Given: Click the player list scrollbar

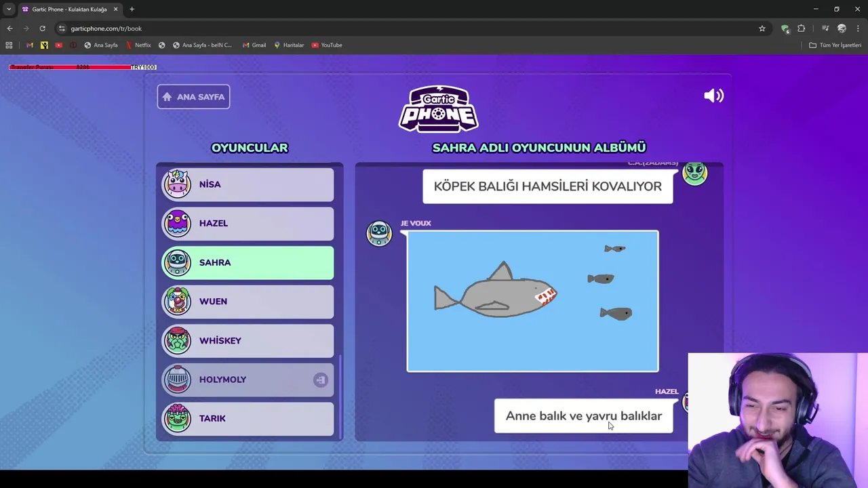Looking at the screenshot, I should (x=340, y=395).
